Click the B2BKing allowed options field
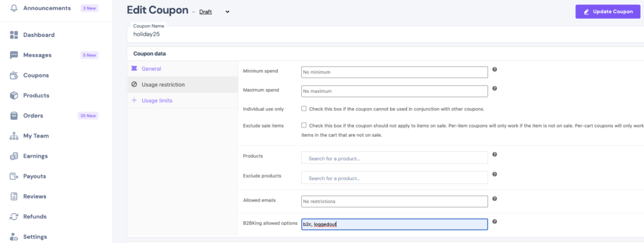644x243 pixels. [x=394, y=224]
